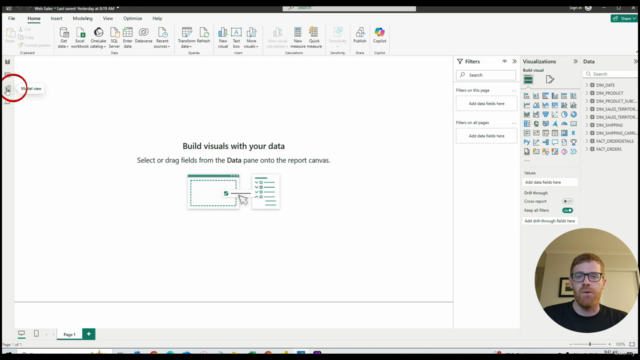640x360 pixels.
Task: Click Enter data in ribbon
Action: pyautogui.click(x=127, y=38)
